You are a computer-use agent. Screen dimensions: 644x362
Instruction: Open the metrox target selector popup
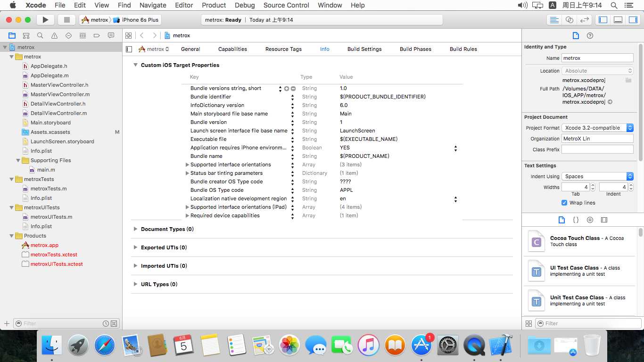click(154, 49)
